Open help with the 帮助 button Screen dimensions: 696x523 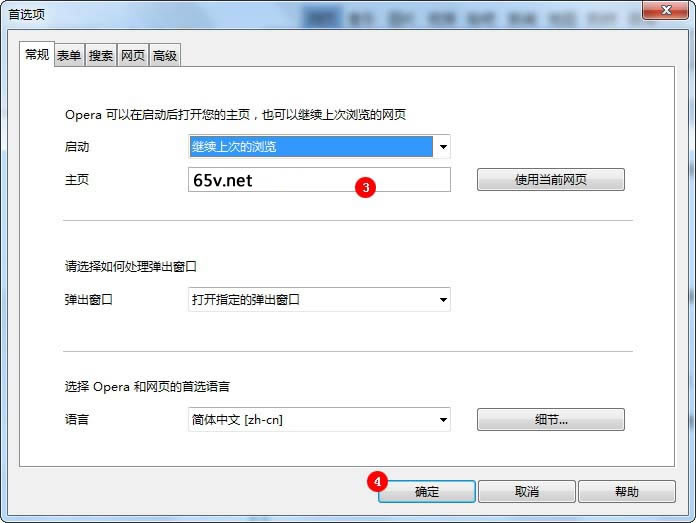pyautogui.click(x=627, y=491)
